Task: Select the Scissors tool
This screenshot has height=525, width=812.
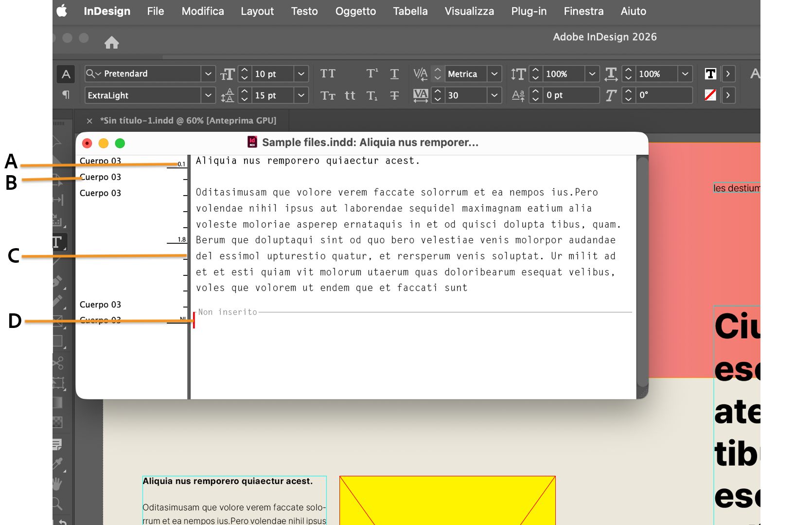Action: coord(58,362)
